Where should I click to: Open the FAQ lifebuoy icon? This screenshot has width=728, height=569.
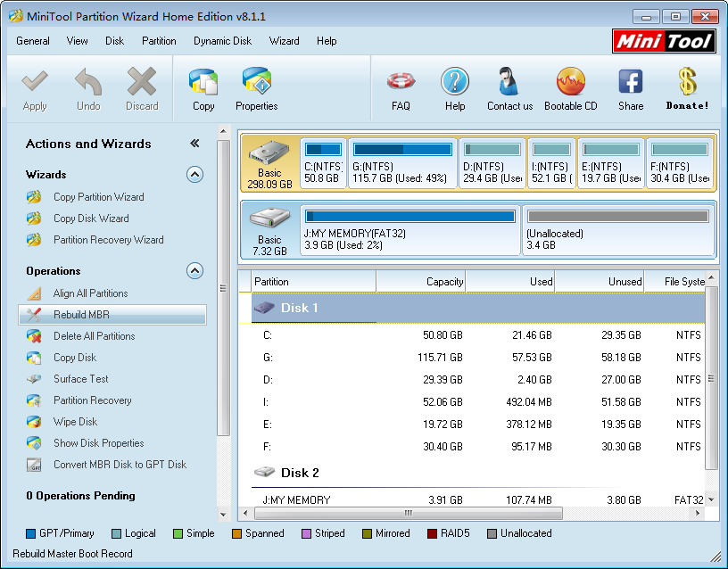pos(401,81)
